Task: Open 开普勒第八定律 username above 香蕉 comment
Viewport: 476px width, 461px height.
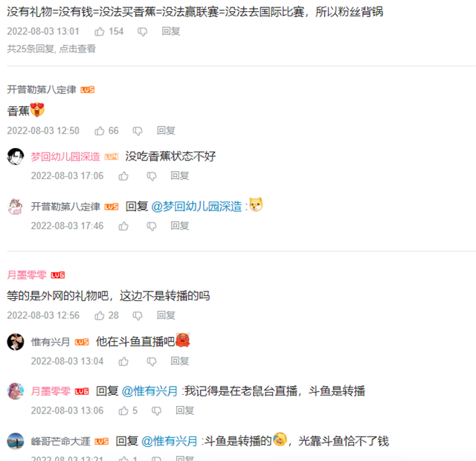Action: [42, 89]
